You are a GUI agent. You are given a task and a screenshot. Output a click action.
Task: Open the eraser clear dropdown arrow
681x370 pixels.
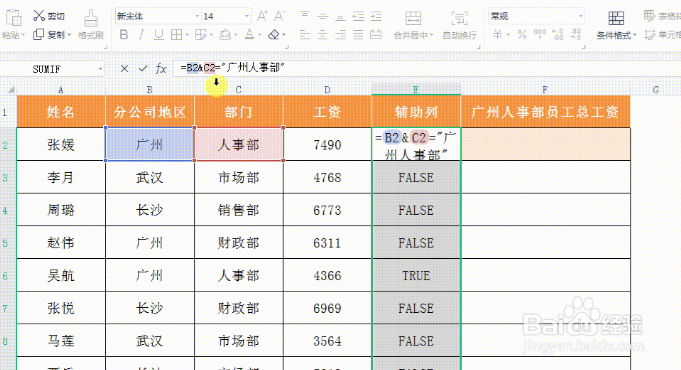point(284,35)
